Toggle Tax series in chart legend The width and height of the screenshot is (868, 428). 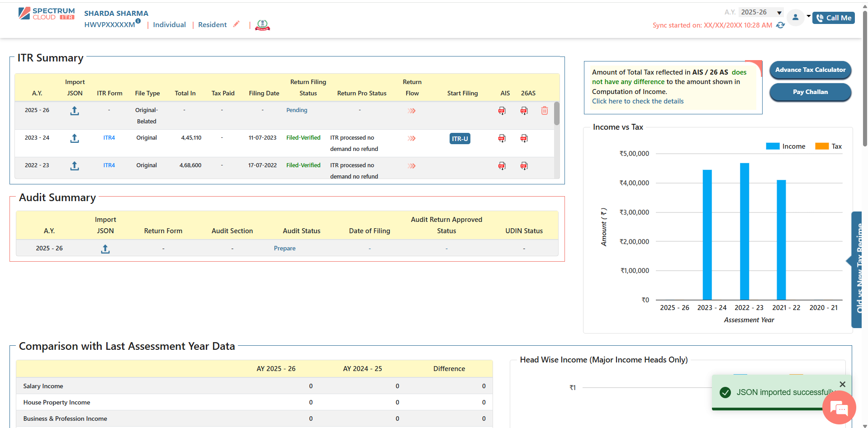pyautogui.click(x=828, y=146)
